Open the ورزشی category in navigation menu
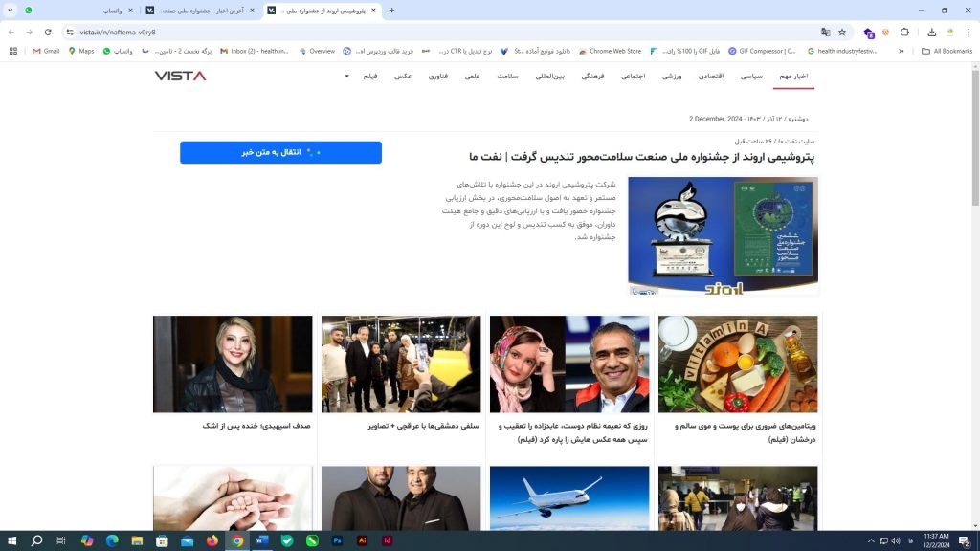The width and height of the screenshot is (980, 551). click(x=672, y=76)
